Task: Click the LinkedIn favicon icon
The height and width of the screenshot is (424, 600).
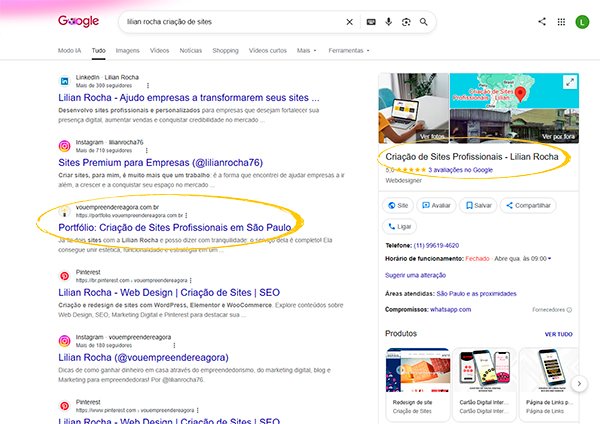Action: coord(64,81)
